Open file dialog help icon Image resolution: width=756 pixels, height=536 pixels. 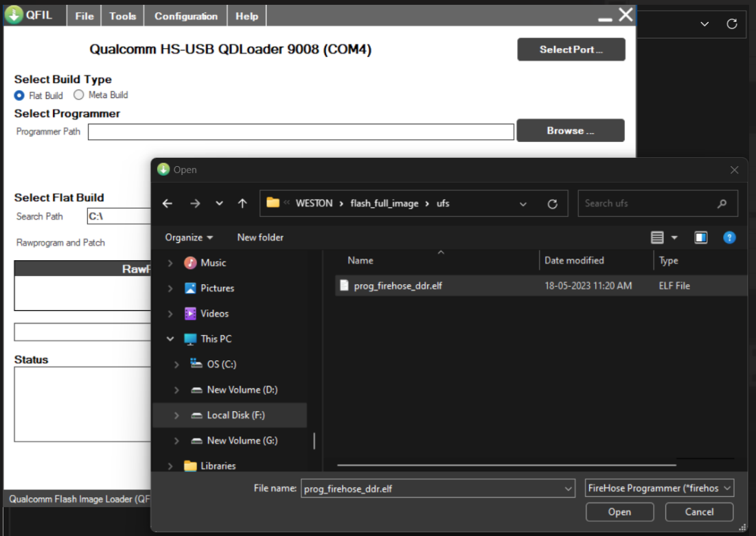click(x=729, y=237)
